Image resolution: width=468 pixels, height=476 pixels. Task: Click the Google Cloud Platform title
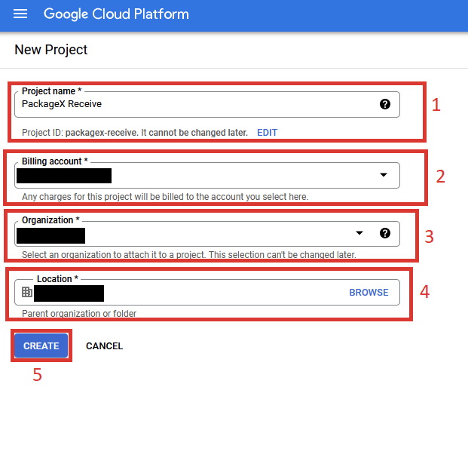click(116, 14)
